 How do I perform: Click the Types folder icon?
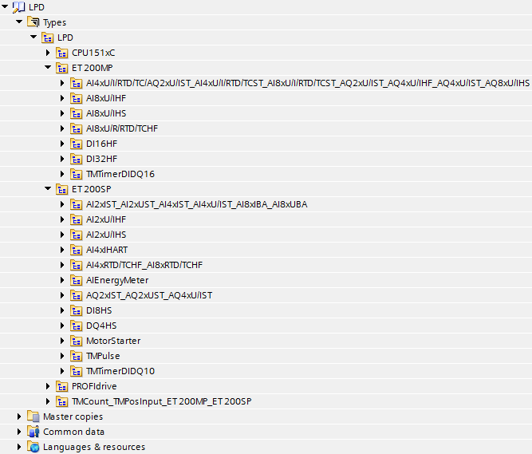coord(33,22)
